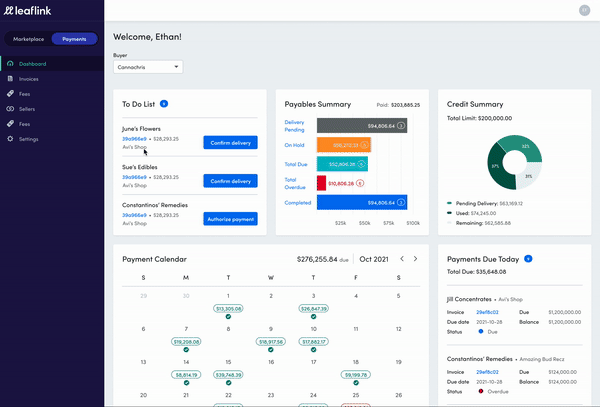Switch to Payments mode
600x407 pixels.
(74, 39)
